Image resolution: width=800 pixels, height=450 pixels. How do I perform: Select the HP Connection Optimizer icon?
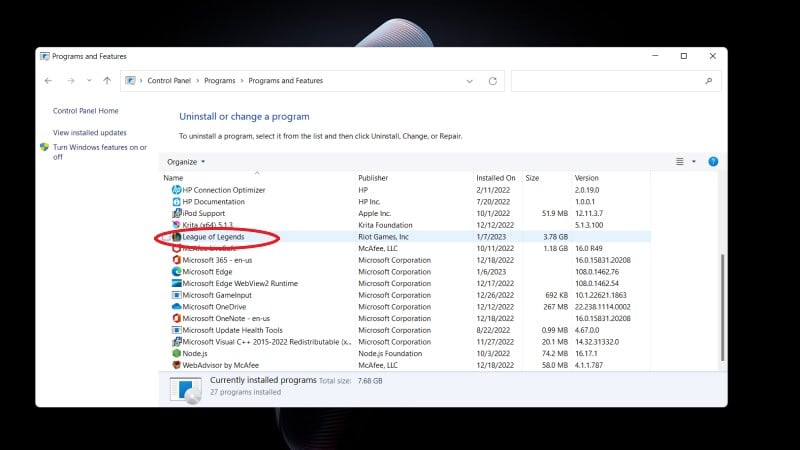[176, 190]
